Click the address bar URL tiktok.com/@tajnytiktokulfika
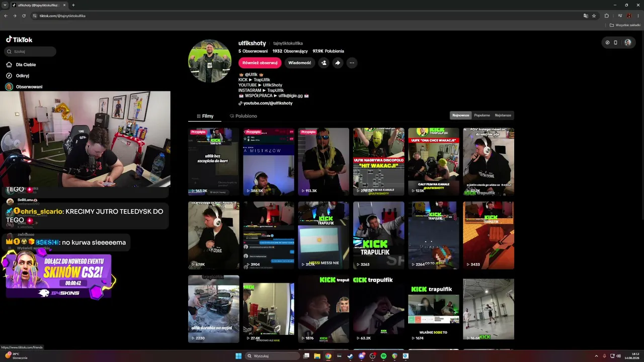644x362 pixels. tap(62, 16)
